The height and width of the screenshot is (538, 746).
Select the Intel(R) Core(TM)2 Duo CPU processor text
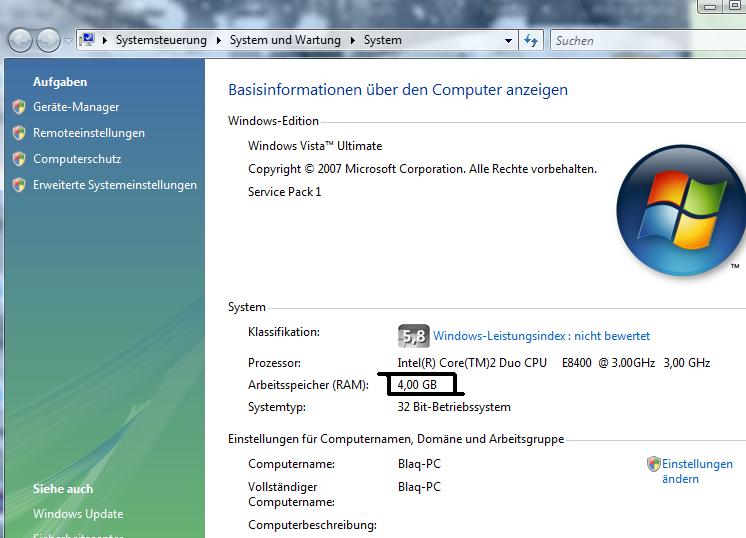point(554,363)
